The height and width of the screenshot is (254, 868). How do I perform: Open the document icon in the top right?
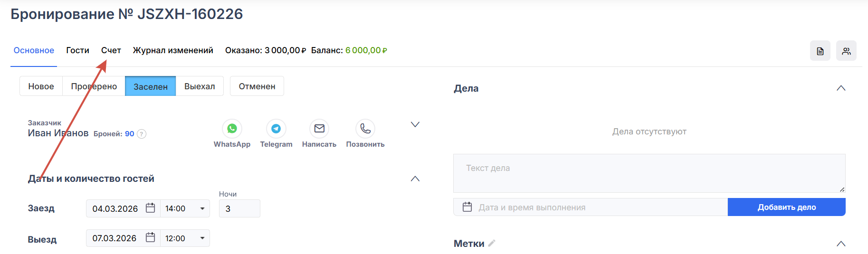point(820,51)
